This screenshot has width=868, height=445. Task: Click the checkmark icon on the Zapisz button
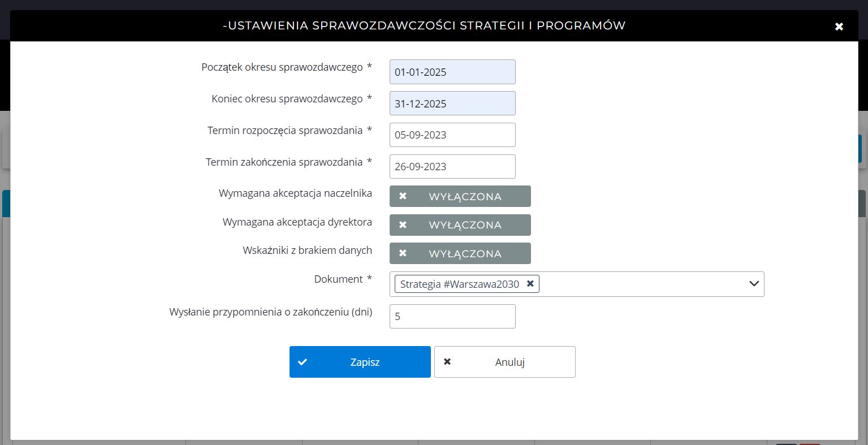tap(303, 362)
